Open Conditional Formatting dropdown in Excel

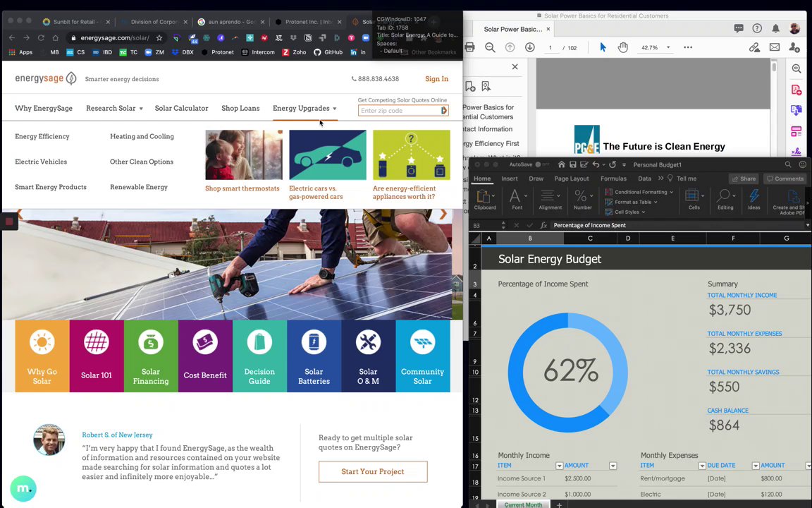639,192
